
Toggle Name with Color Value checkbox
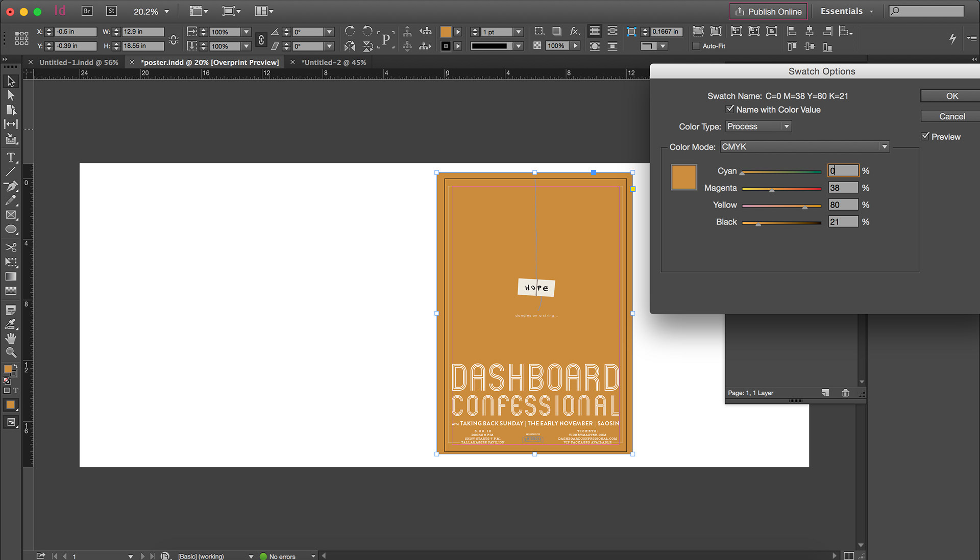tap(730, 109)
